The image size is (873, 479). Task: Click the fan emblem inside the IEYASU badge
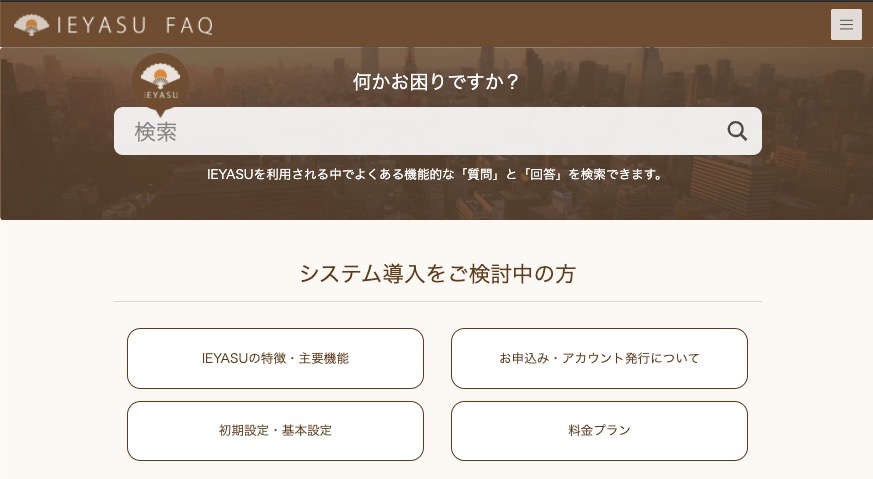(x=160, y=76)
